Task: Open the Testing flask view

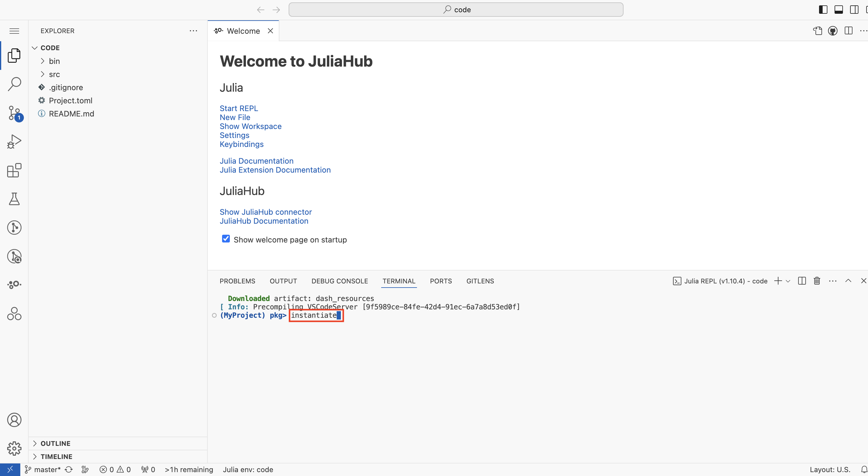Action: [14, 199]
